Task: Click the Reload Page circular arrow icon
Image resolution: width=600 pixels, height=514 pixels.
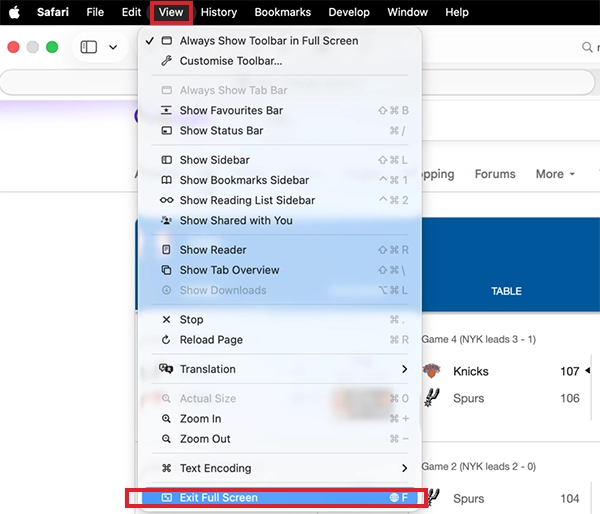Action: coord(166,339)
